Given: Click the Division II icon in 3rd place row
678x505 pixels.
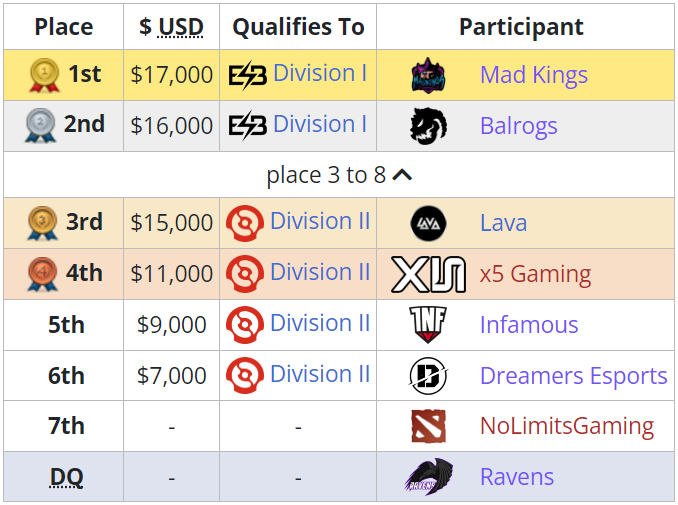Looking at the screenshot, I should pos(245,222).
